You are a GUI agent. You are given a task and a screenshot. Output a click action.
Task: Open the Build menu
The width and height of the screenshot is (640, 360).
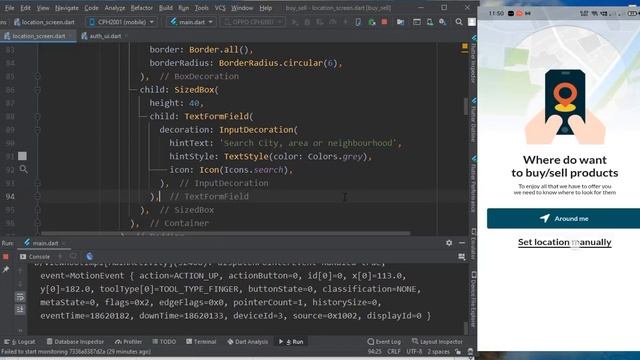click(x=166, y=8)
